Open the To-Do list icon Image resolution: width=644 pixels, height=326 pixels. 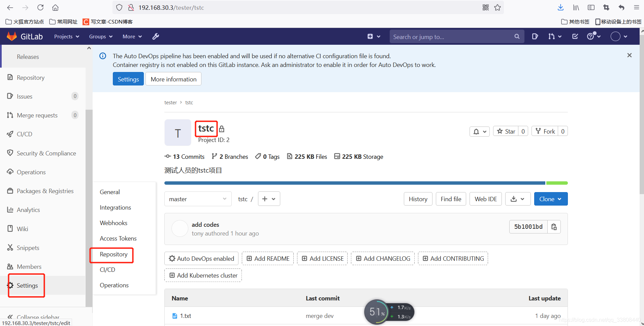[575, 36]
